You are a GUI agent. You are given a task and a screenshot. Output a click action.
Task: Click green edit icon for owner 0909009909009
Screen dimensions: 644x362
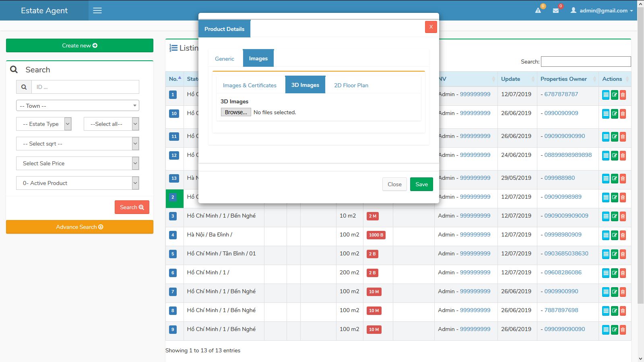[x=614, y=216]
